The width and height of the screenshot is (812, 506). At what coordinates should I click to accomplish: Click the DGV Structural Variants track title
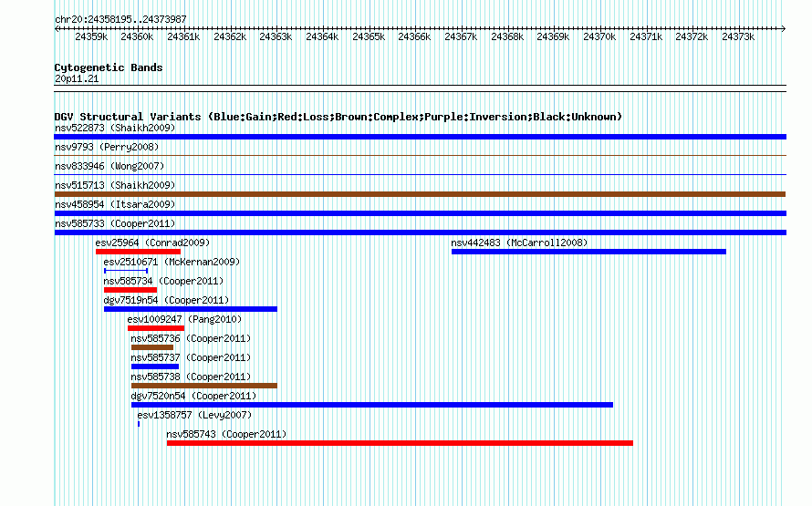coord(338,117)
